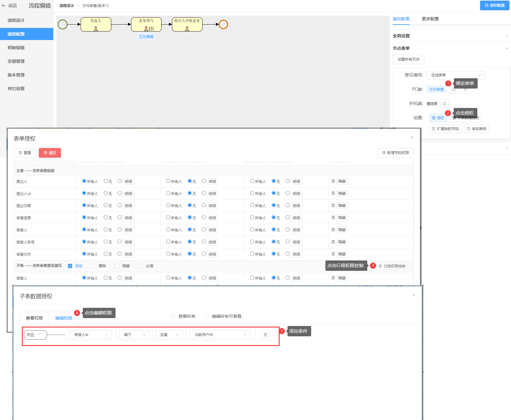Open the 答复人id field dropdown

(x=91, y=335)
